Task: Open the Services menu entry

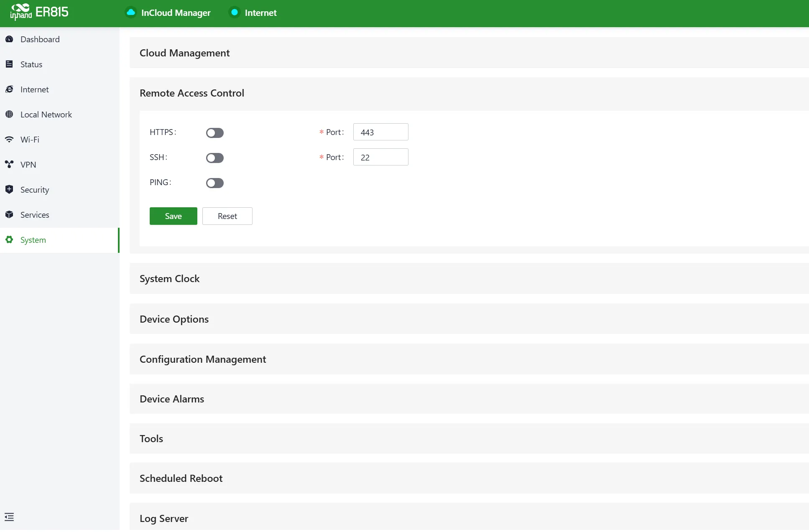Action: 59,215
